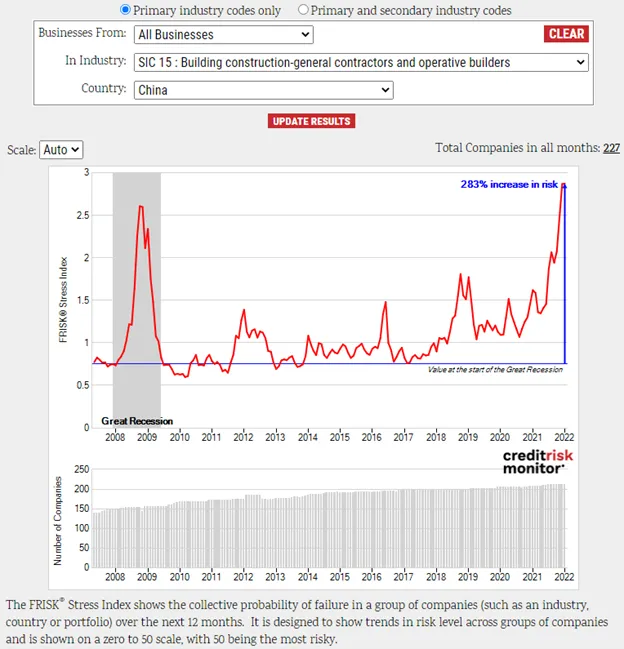Click the 2009 peak of the red line

[141, 206]
